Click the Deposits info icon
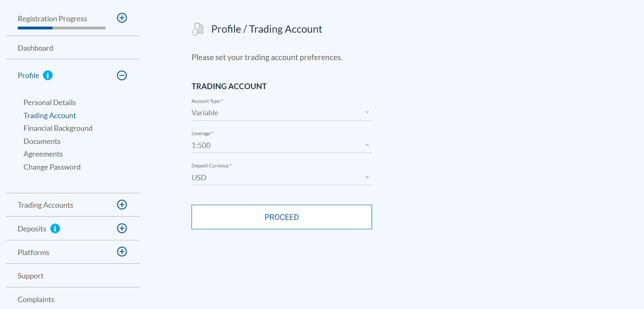 [x=55, y=228]
